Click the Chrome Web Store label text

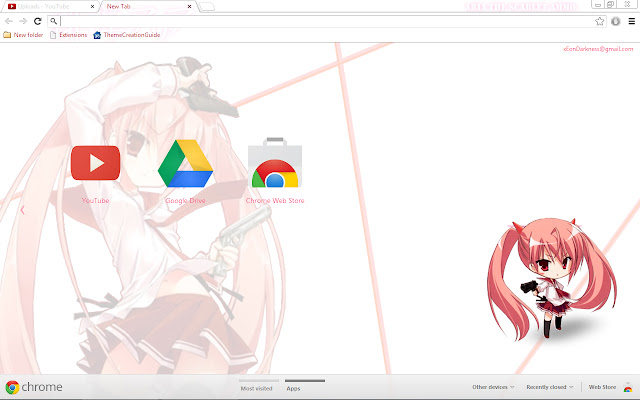275,200
